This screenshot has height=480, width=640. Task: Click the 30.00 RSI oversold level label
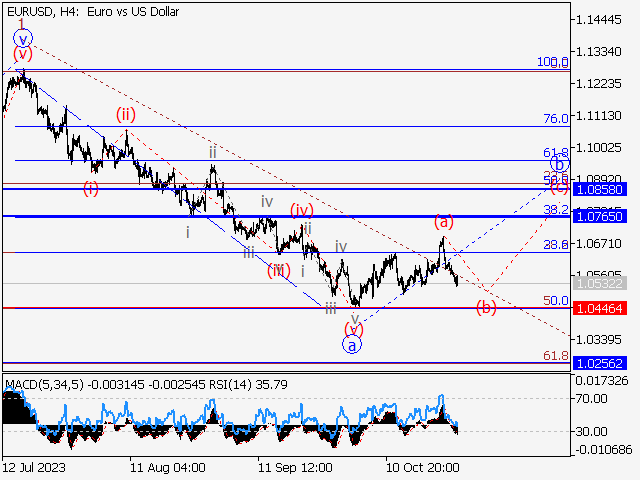click(591, 431)
